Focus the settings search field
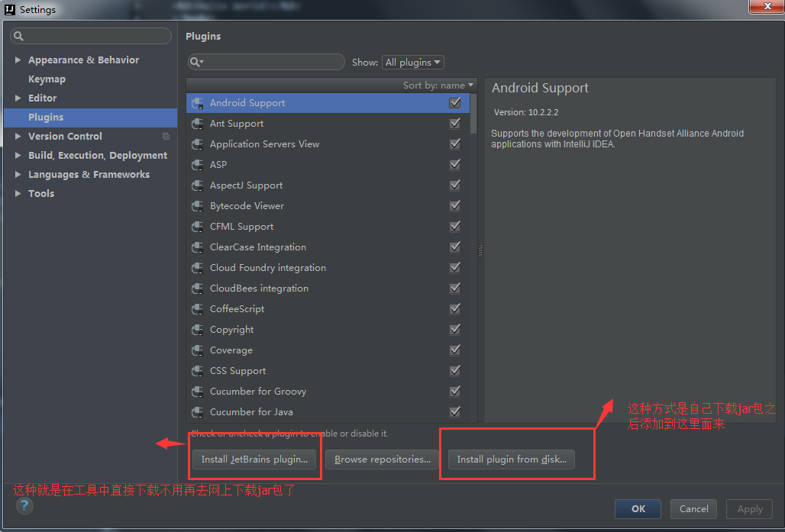This screenshot has width=785, height=532. pyautogui.click(x=91, y=36)
